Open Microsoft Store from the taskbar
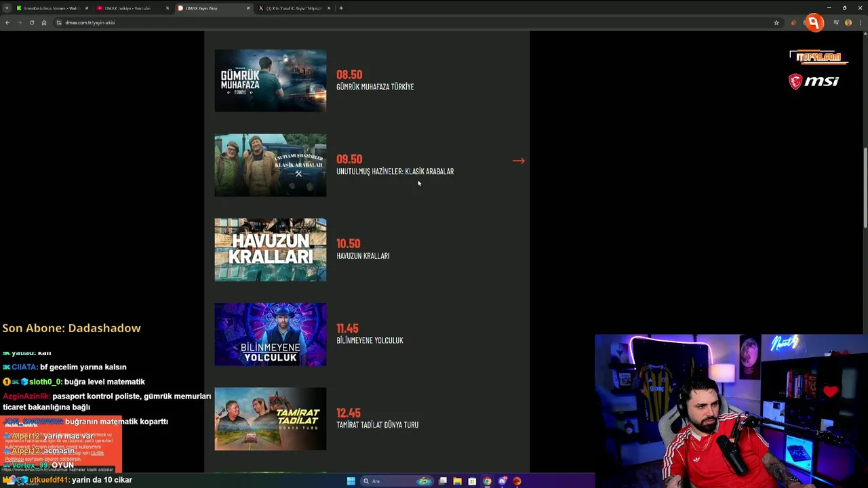Image resolution: width=868 pixels, height=488 pixels. click(473, 481)
